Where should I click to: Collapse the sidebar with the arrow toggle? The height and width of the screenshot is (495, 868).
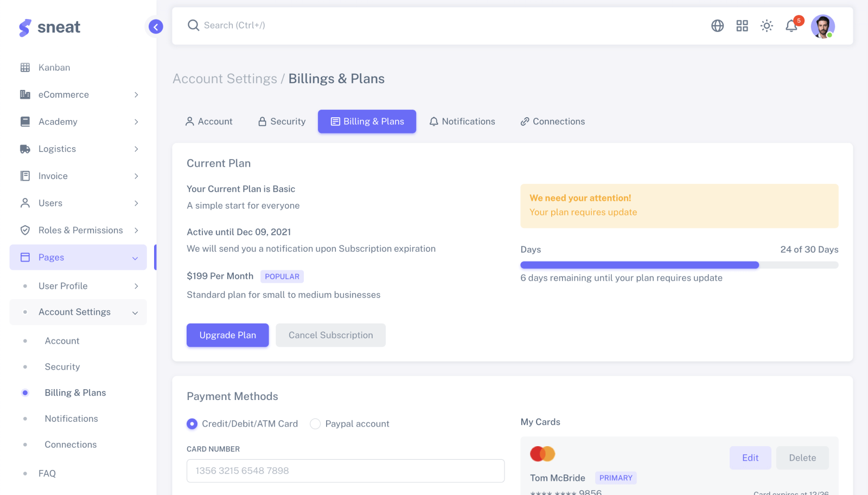(156, 27)
